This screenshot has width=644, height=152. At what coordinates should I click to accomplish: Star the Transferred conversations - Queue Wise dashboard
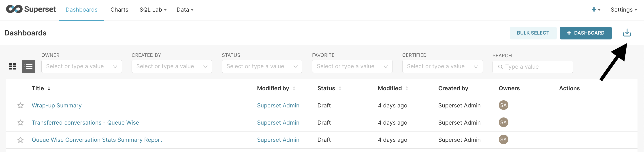21,123
